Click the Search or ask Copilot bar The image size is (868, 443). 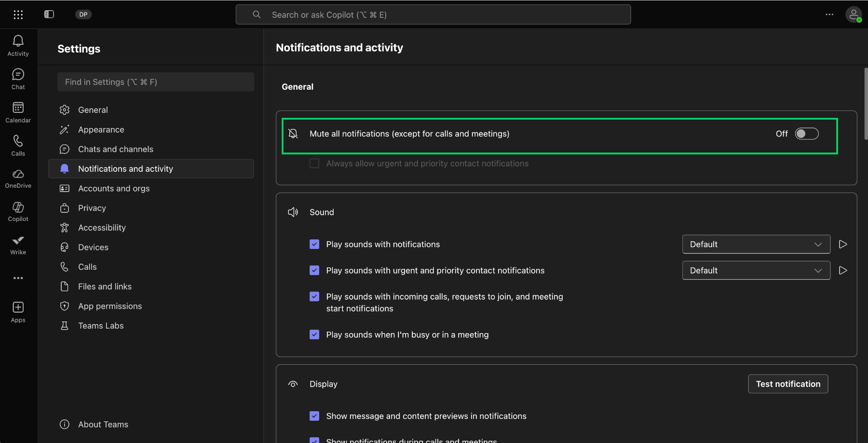tap(433, 14)
